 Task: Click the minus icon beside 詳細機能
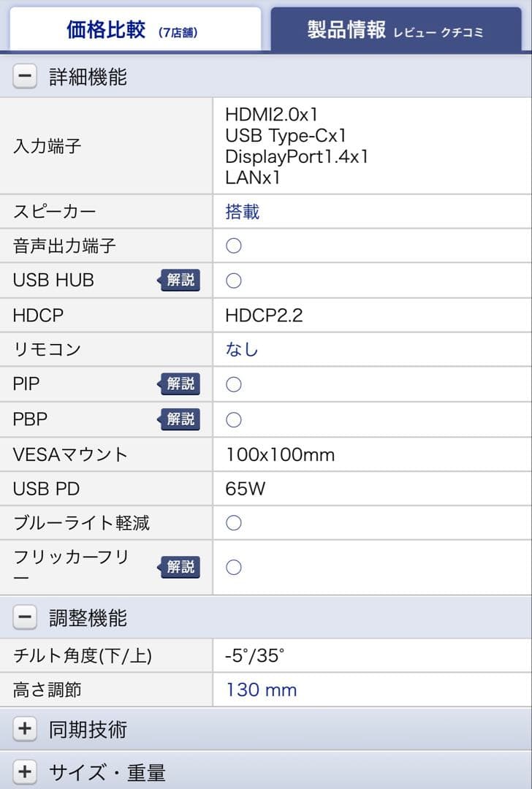coord(24,75)
